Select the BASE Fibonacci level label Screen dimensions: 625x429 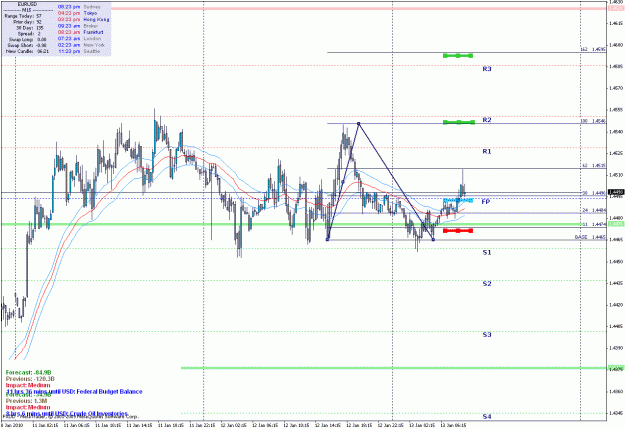click(590, 237)
